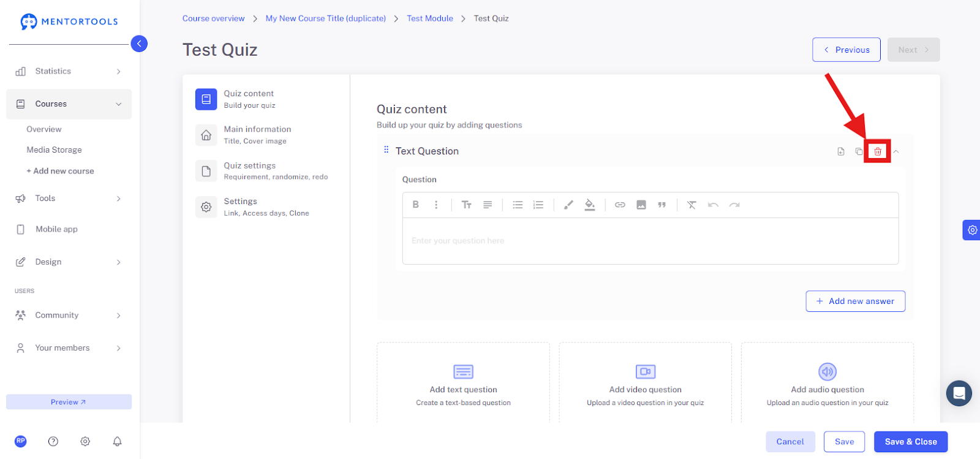The width and height of the screenshot is (980, 459).
Task: Cancel quiz editing
Action: point(790,441)
